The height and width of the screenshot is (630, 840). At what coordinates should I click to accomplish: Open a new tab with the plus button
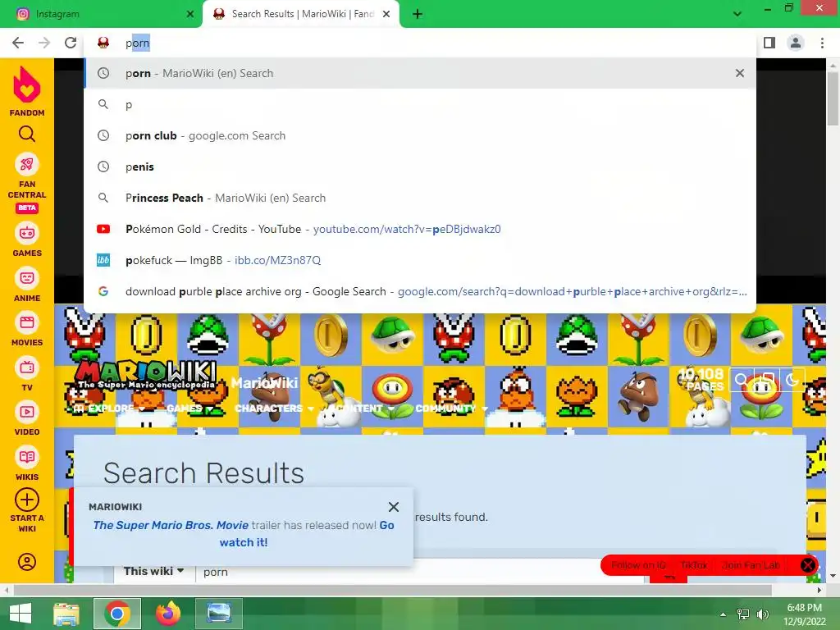418,15
